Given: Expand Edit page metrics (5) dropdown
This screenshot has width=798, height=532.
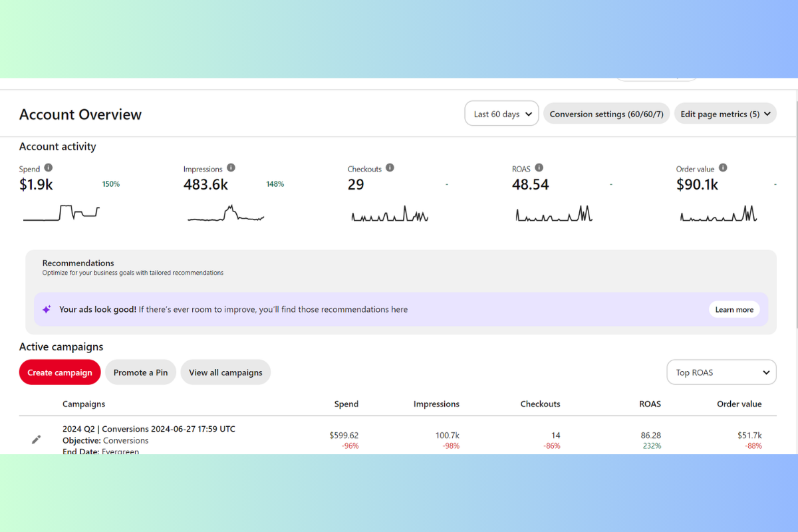Looking at the screenshot, I should pyautogui.click(x=725, y=114).
